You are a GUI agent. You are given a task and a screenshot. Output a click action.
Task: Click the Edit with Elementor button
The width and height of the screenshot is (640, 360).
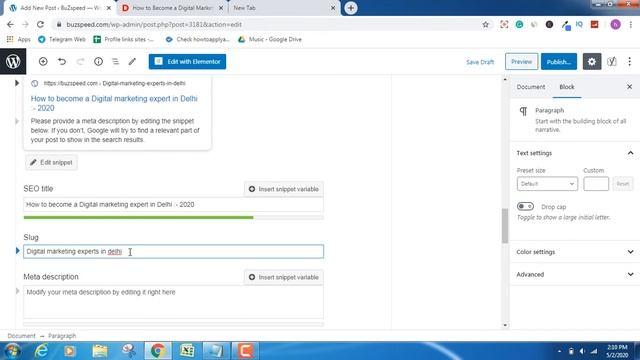[187, 62]
